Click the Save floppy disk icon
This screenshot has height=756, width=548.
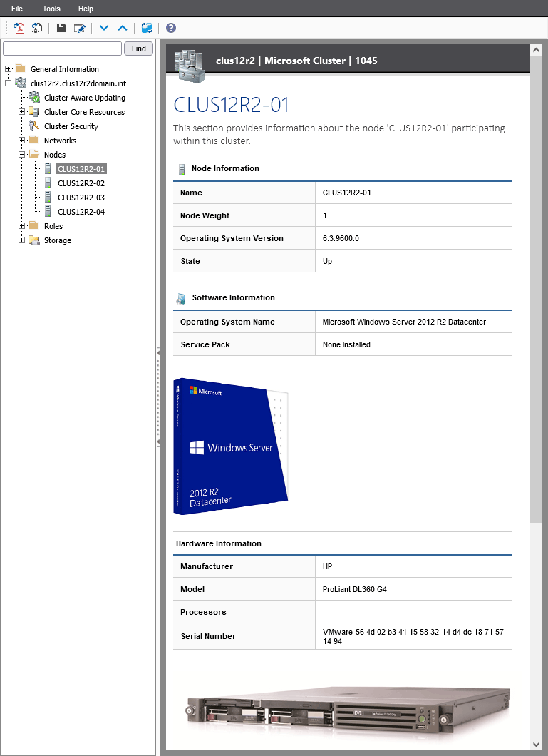(x=61, y=28)
